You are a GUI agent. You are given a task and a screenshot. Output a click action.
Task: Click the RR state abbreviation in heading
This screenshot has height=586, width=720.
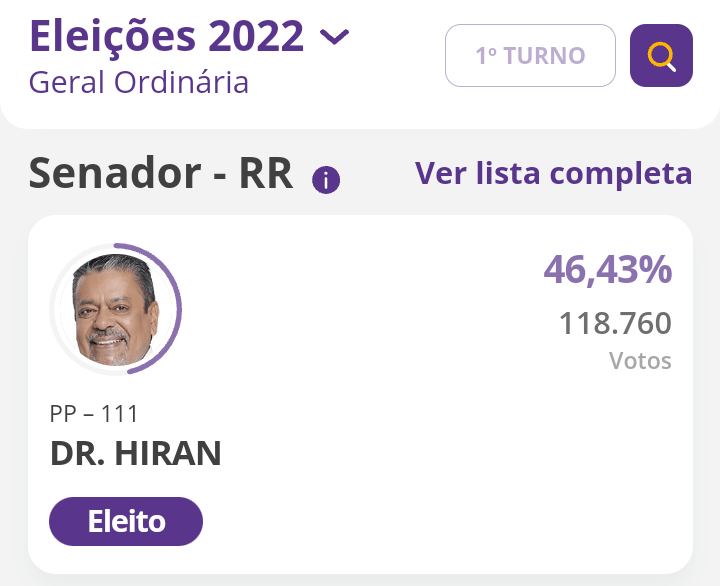[x=265, y=174]
